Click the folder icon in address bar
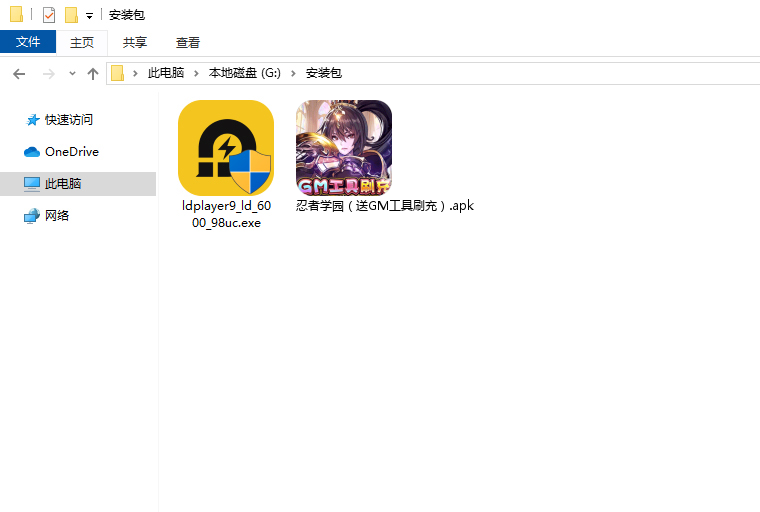 point(118,73)
